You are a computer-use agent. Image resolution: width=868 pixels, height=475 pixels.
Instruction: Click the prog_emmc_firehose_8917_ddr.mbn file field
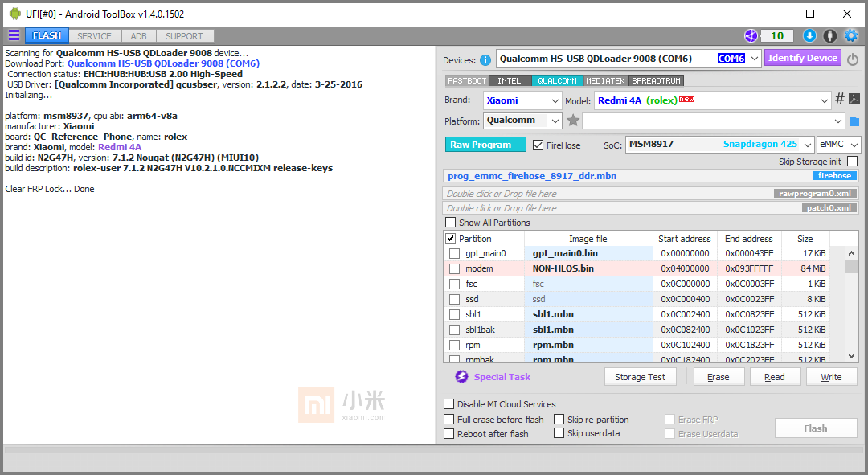(651, 175)
